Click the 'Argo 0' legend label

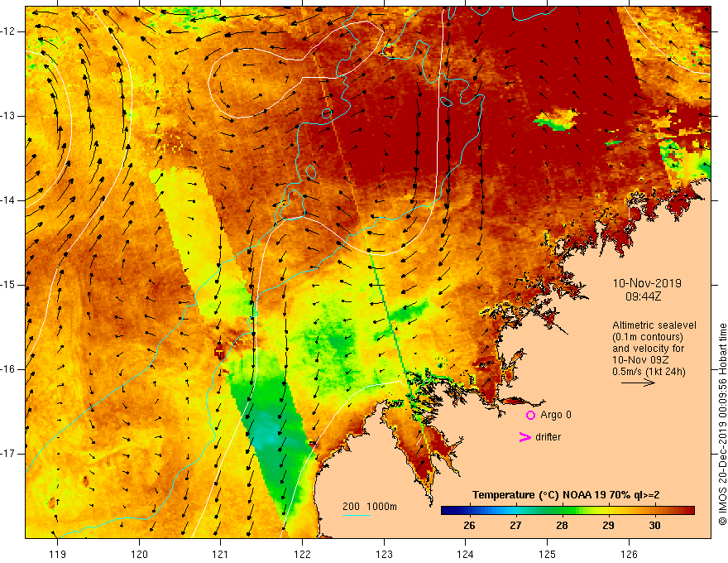pyautogui.click(x=556, y=415)
